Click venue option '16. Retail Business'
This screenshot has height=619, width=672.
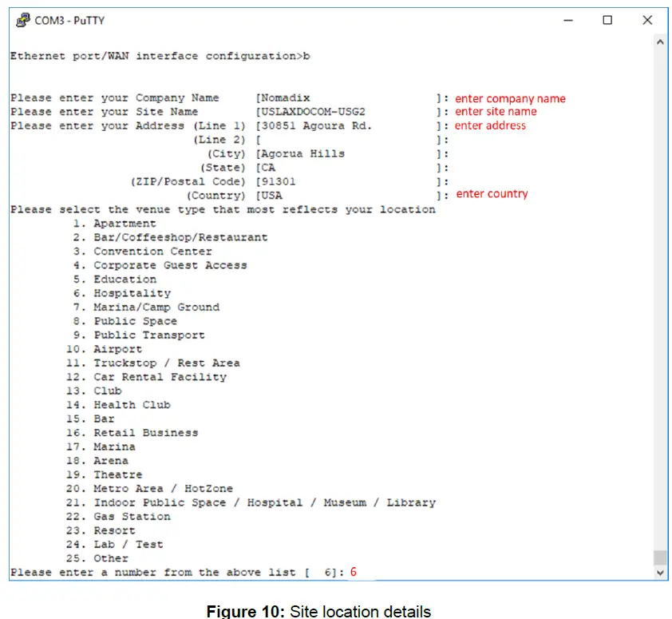tap(132, 433)
